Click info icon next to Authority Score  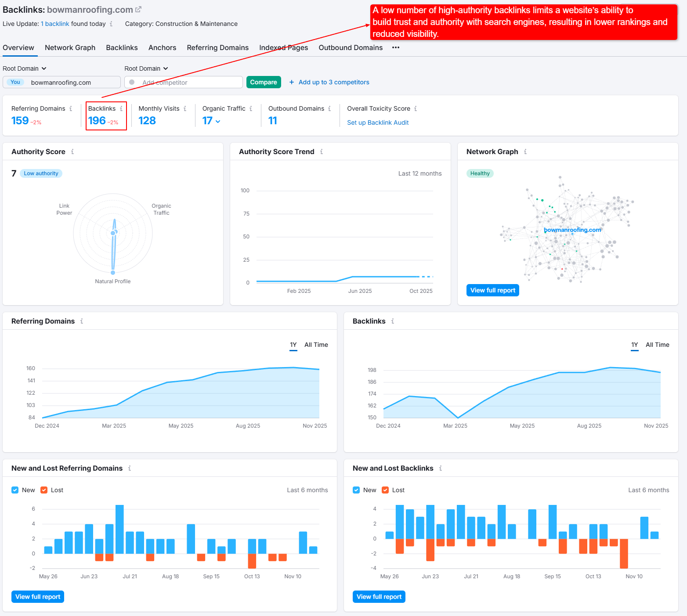tap(72, 151)
